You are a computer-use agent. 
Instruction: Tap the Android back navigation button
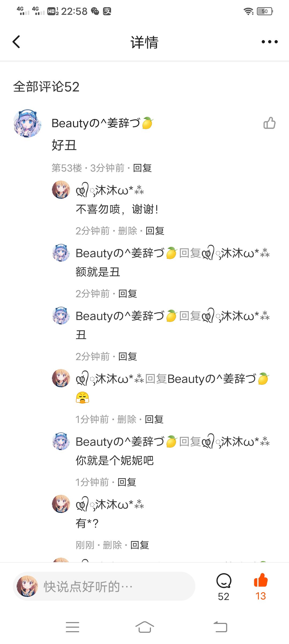220,627
